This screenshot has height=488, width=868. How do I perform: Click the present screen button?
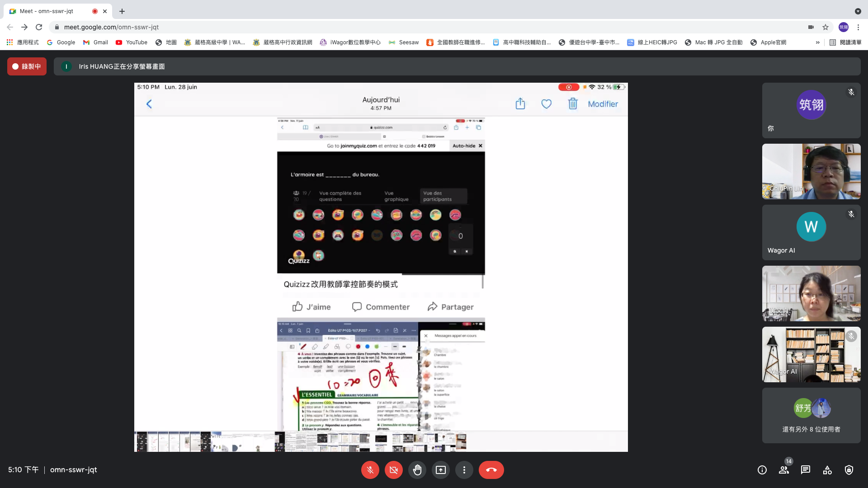point(440,470)
